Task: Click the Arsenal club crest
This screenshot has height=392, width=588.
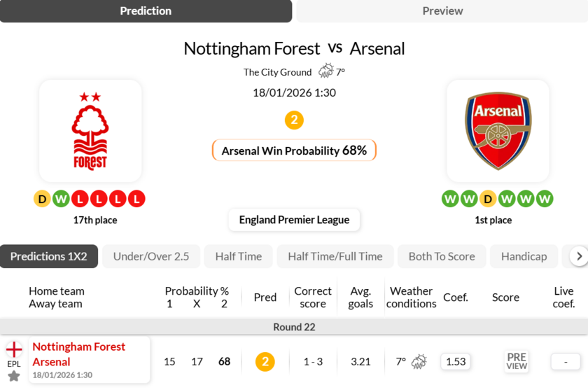Action: (x=498, y=131)
